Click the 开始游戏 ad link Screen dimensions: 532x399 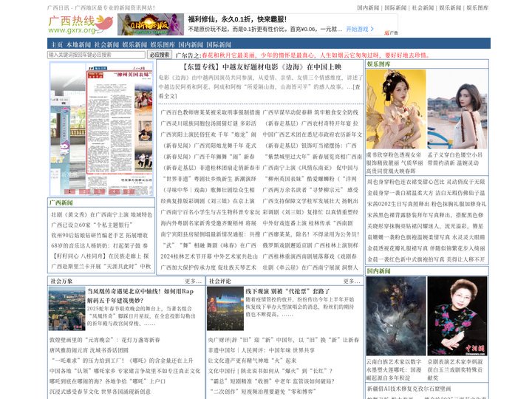360,29
